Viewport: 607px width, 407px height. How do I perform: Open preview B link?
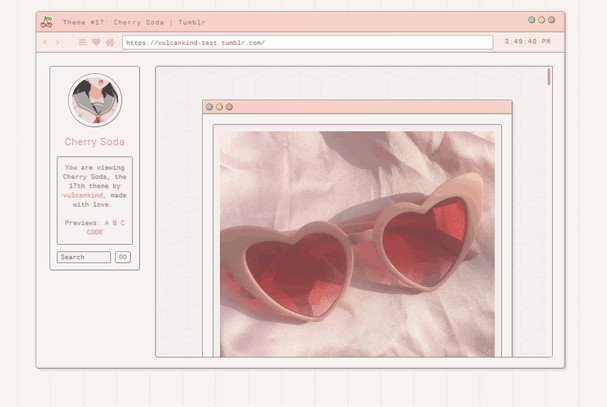(115, 223)
